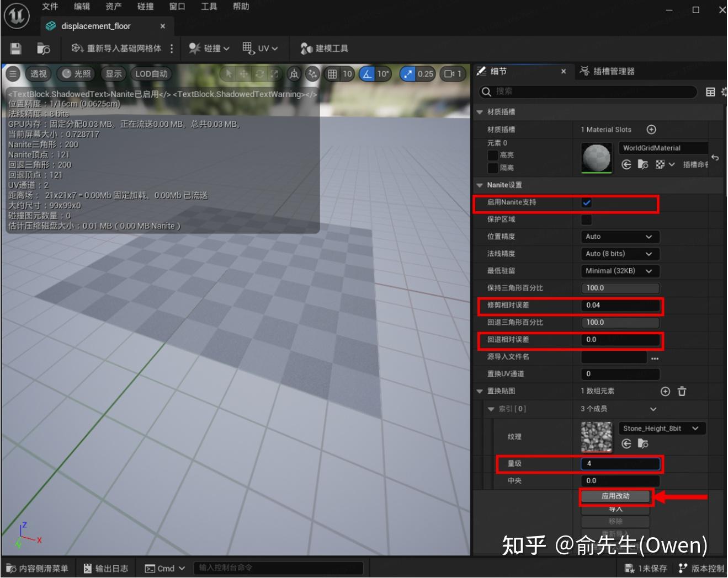The image size is (728, 578).
Task: Open the 工具 menu
Action: pyautogui.click(x=209, y=7)
